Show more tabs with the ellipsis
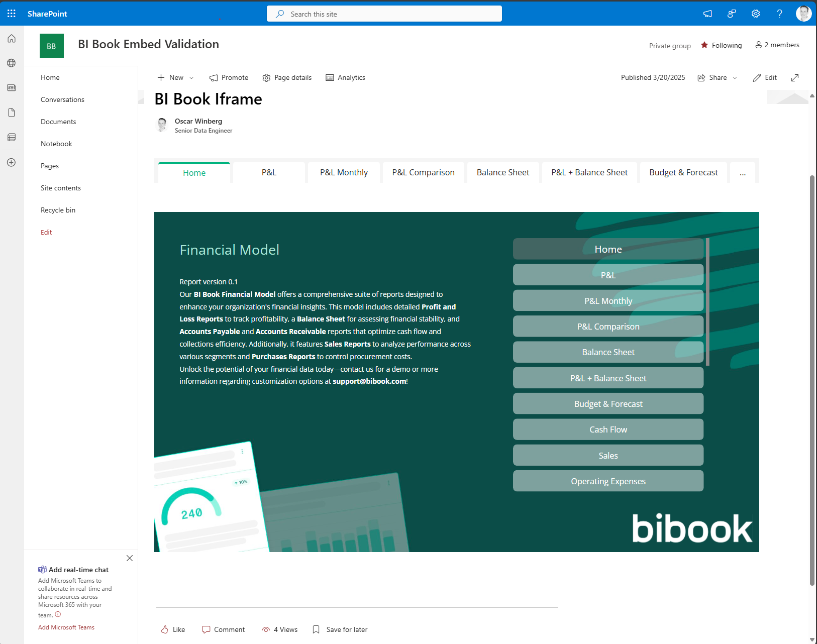This screenshot has width=817, height=644. click(x=743, y=172)
